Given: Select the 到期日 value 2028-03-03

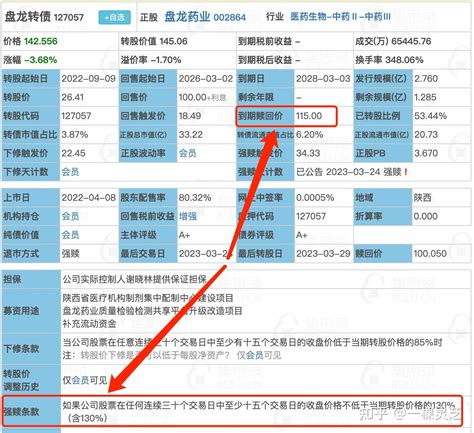Looking at the screenshot, I should coord(323,79).
